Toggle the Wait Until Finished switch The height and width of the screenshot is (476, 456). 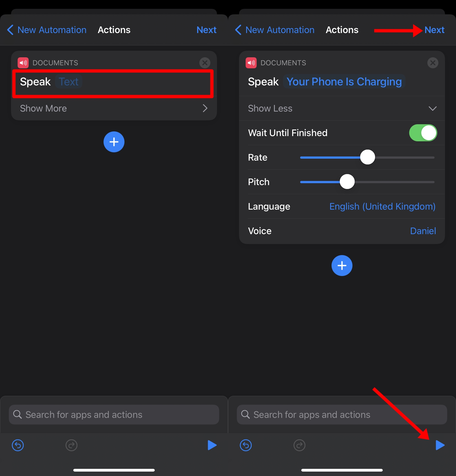423,133
